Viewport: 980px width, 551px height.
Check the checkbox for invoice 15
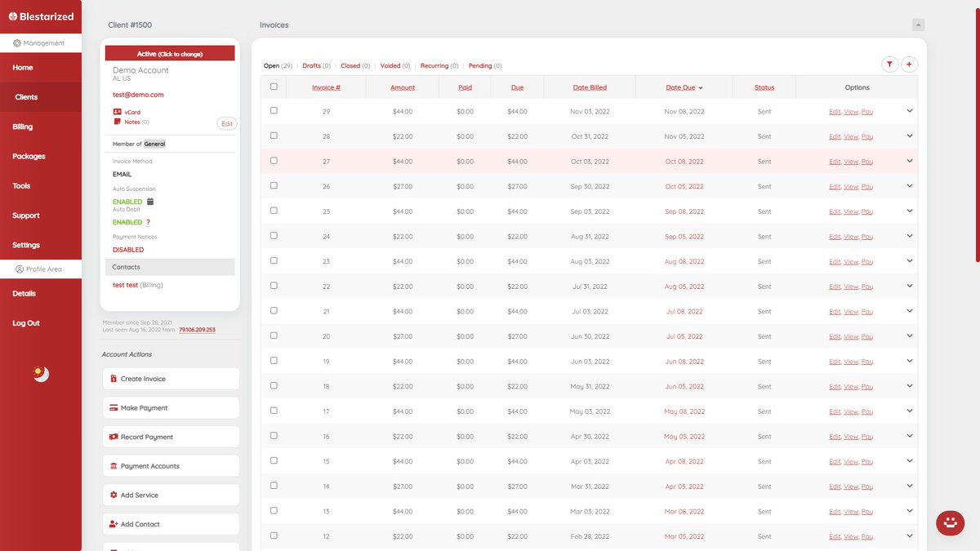point(274,460)
